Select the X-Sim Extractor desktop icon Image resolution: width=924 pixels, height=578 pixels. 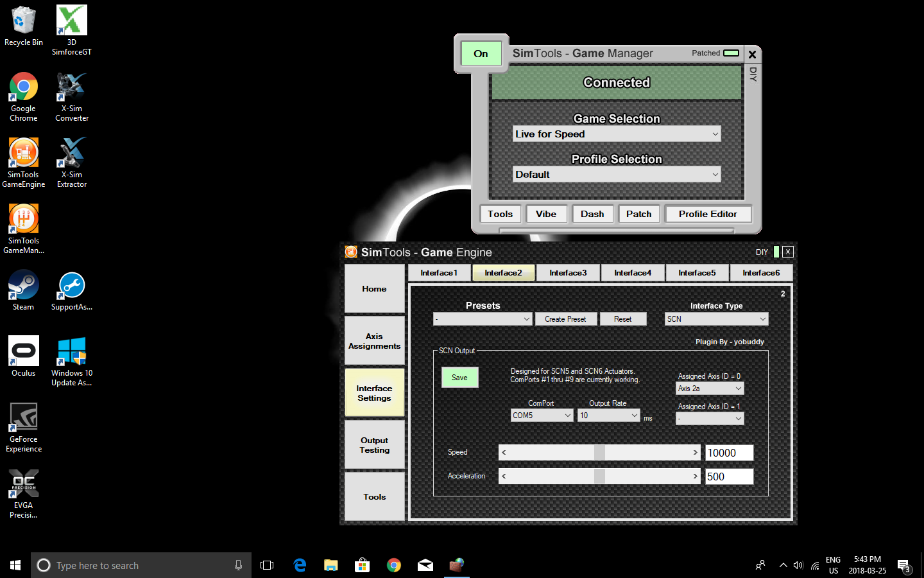click(x=72, y=163)
